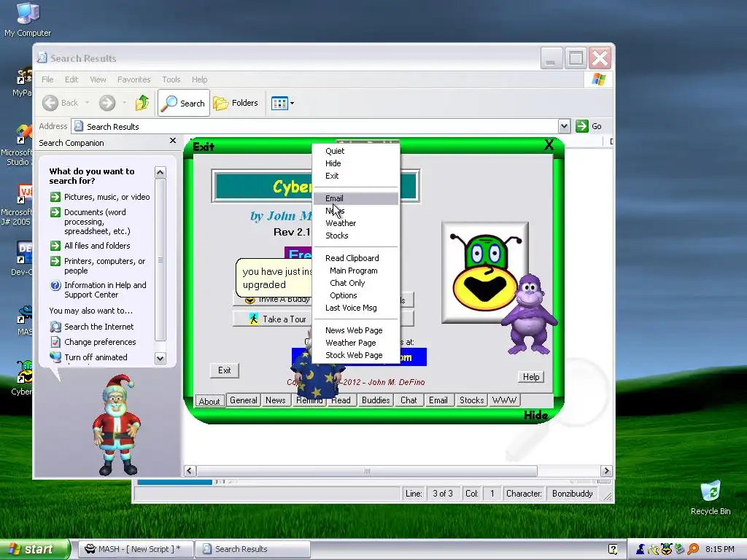Select Quiet from the context menu
This screenshot has width=747, height=560.
pos(356,151)
